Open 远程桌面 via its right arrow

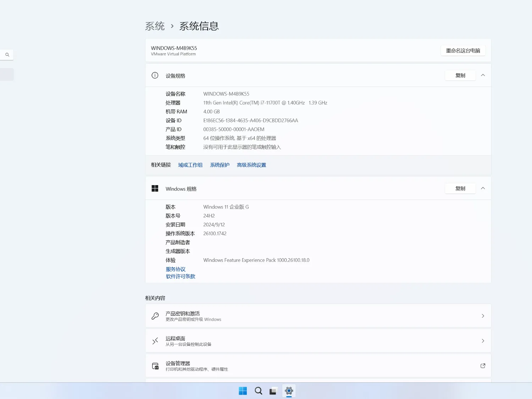[483, 340]
